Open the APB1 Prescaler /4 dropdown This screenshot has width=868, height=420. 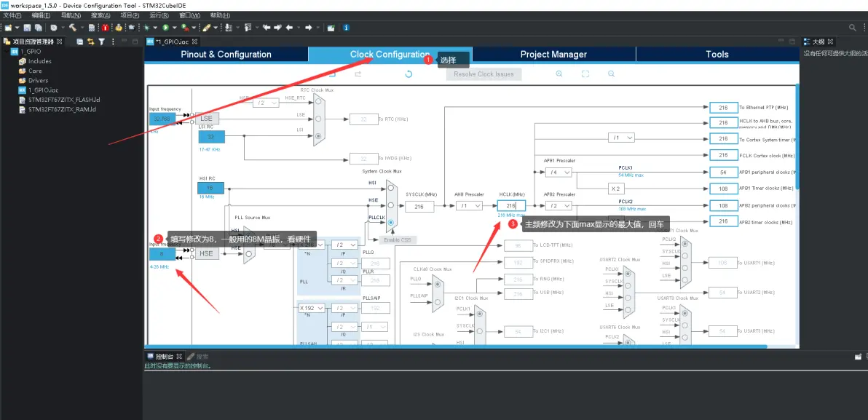pyautogui.click(x=558, y=173)
